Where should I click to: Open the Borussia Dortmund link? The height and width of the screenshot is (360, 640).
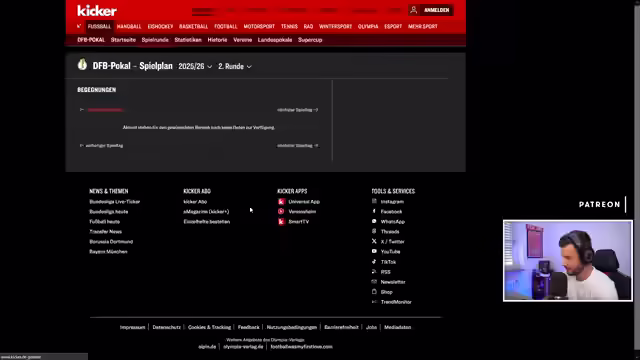pos(111,242)
